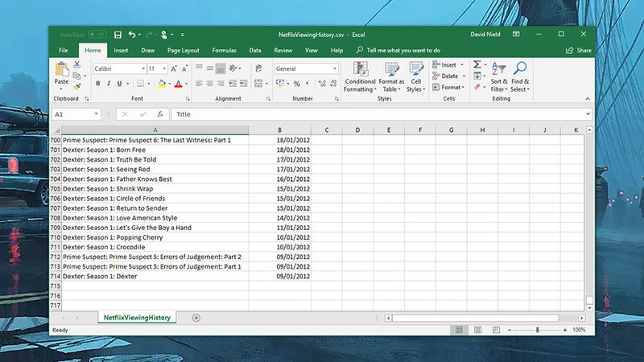Image resolution: width=644 pixels, height=362 pixels.
Task: Click the zoom slider handle
Action: 537,330
